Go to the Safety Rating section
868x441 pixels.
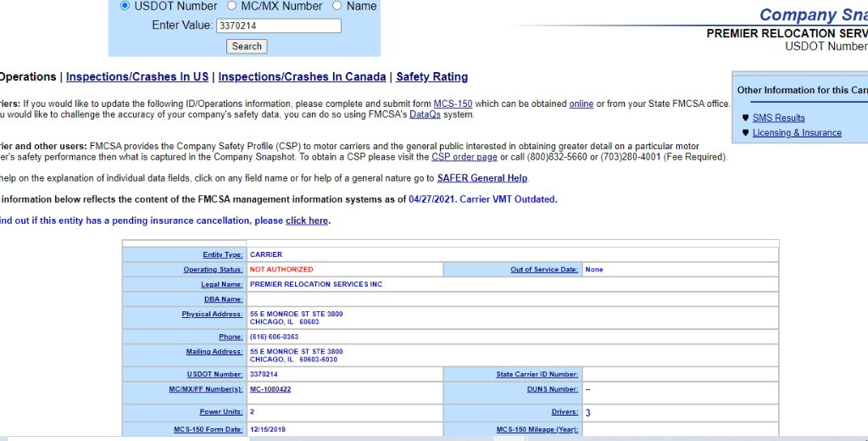[431, 77]
